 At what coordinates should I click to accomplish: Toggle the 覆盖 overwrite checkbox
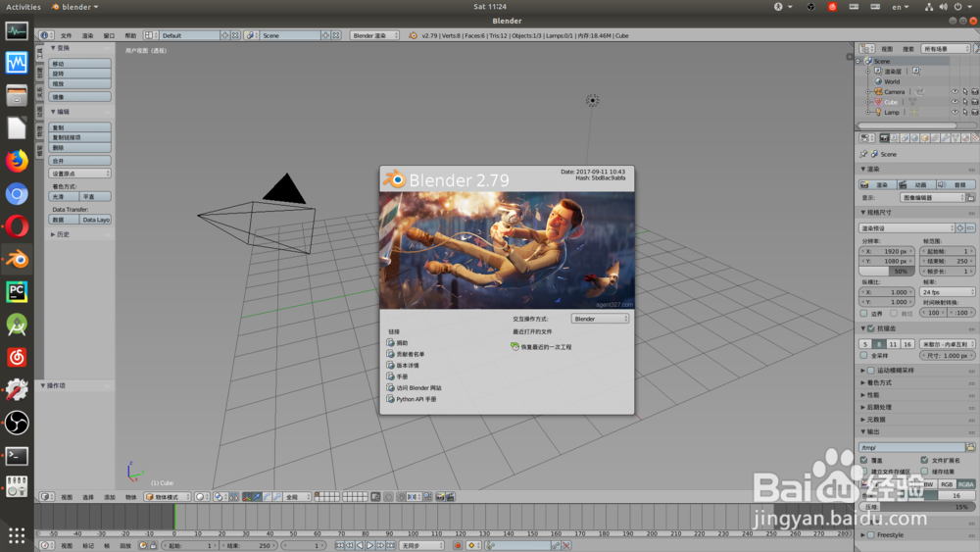[863, 460]
